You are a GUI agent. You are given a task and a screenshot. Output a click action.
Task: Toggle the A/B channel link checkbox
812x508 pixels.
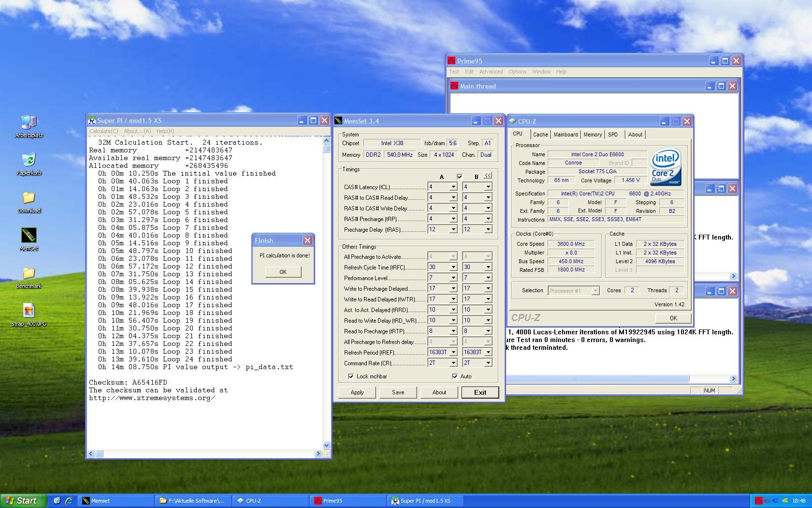click(x=459, y=177)
